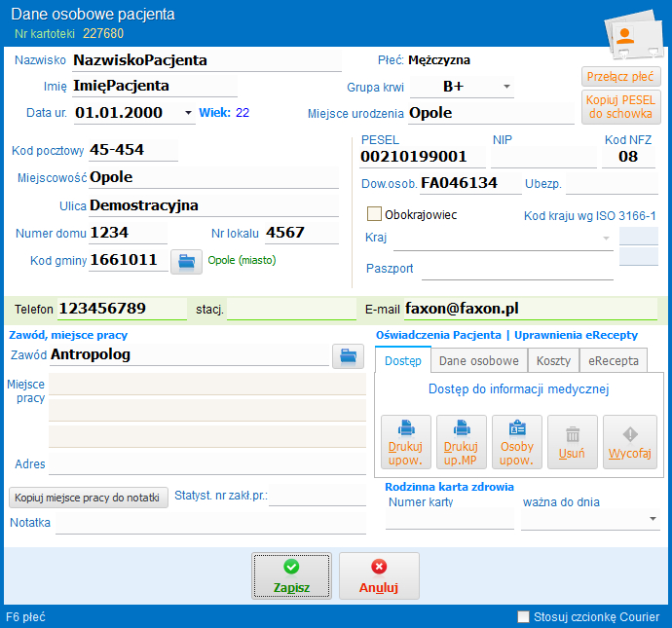Screen dimensions: 672x628
Task: Click the Usuń trash icon
Action: (x=573, y=433)
